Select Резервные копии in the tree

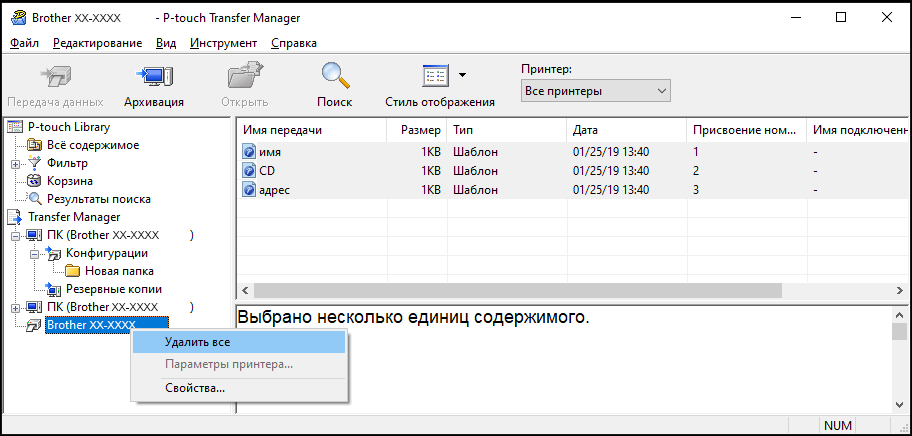(113, 289)
